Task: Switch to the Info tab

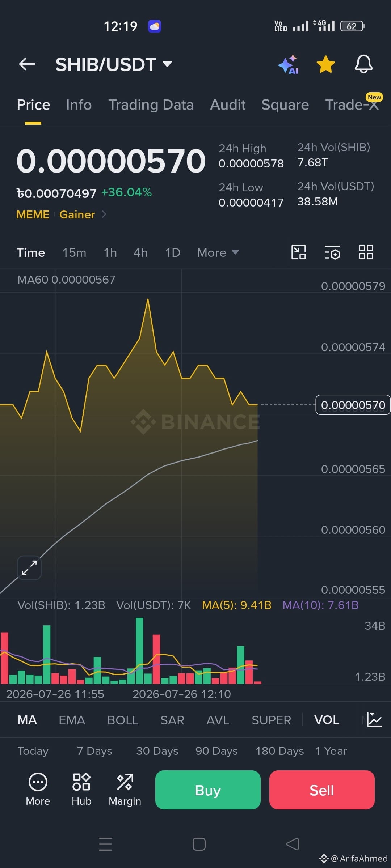Action: (79, 105)
